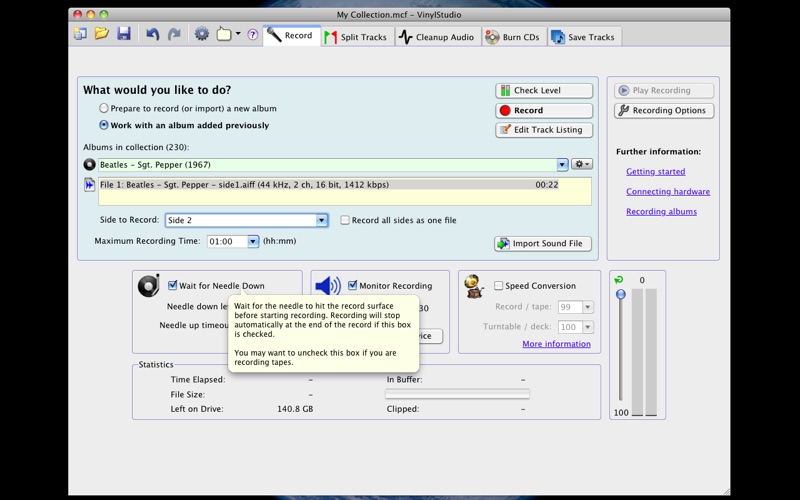Open the Side to Record dropdown
This screenshot has width=800, height=500.
(321, 220)
